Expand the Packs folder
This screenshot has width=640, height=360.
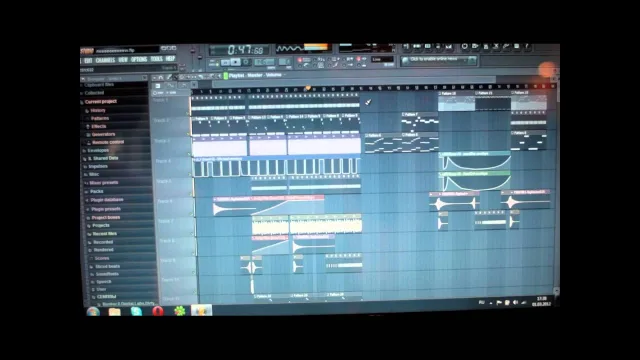[x=96, y=191]
